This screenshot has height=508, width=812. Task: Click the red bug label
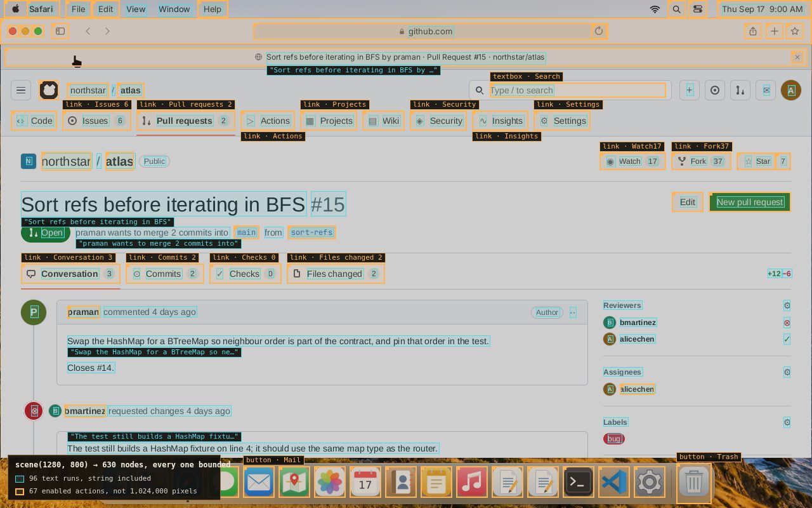614,439
